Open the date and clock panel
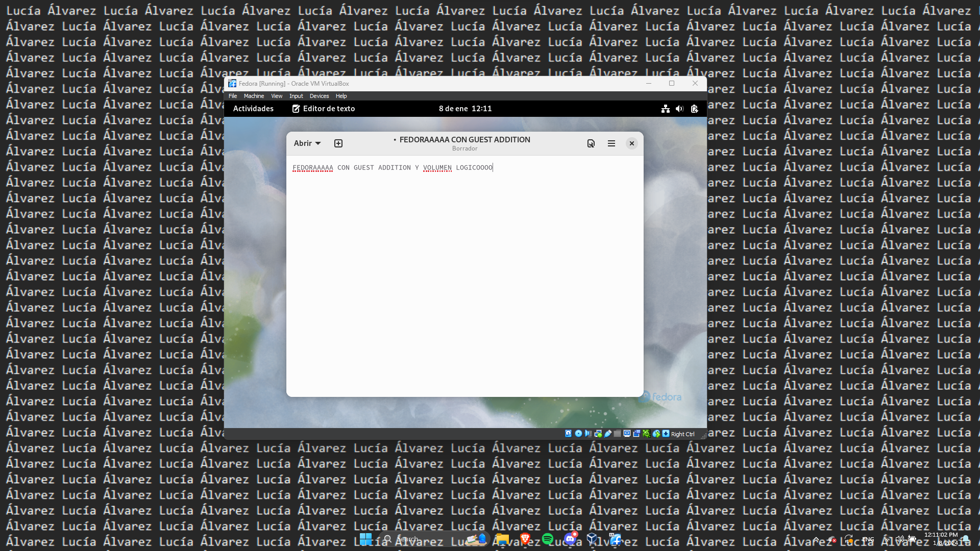Image resolution: width=980 pixels, height=551 pixels. [465, 109]
